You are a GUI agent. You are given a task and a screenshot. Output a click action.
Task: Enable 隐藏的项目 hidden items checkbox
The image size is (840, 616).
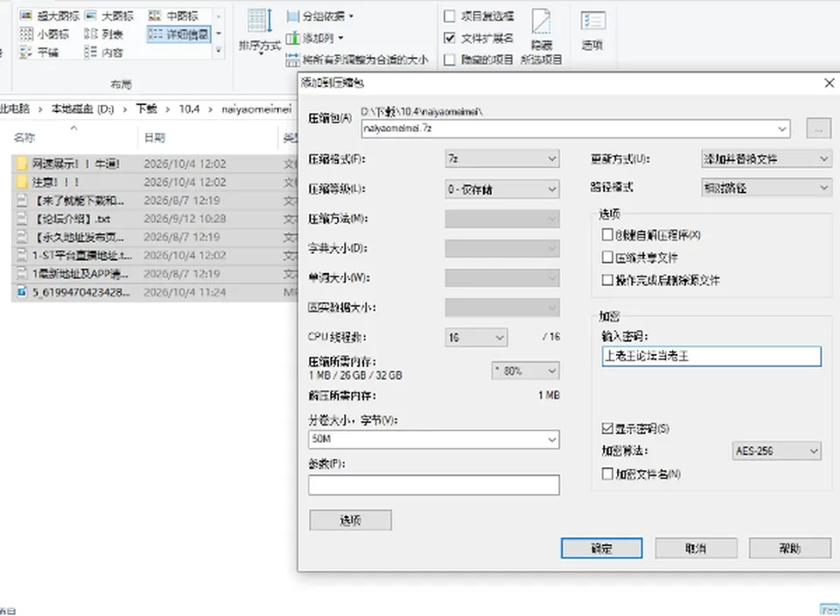tap(450, 59)
